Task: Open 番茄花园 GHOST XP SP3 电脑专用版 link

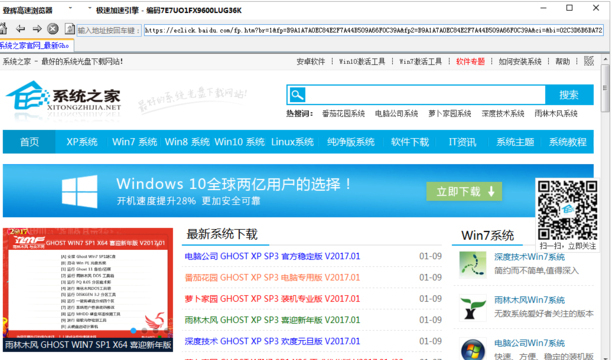Action: tap(272, 277)
